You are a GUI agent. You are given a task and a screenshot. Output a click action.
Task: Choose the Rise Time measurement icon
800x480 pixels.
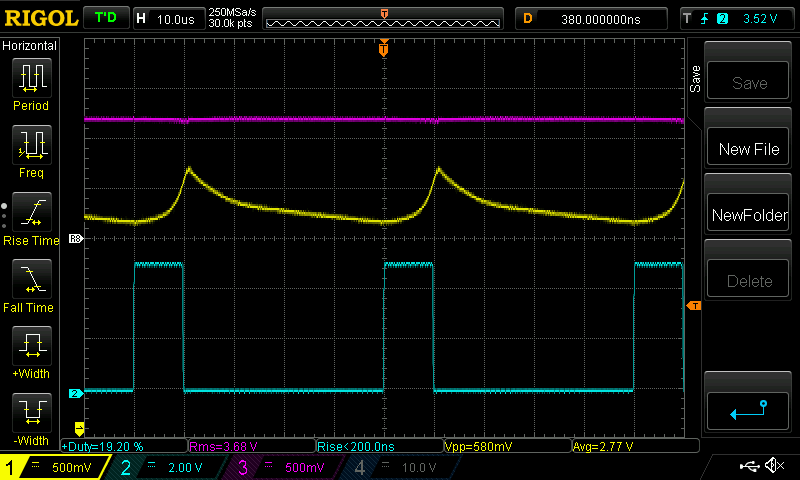(x=31, y=213)
